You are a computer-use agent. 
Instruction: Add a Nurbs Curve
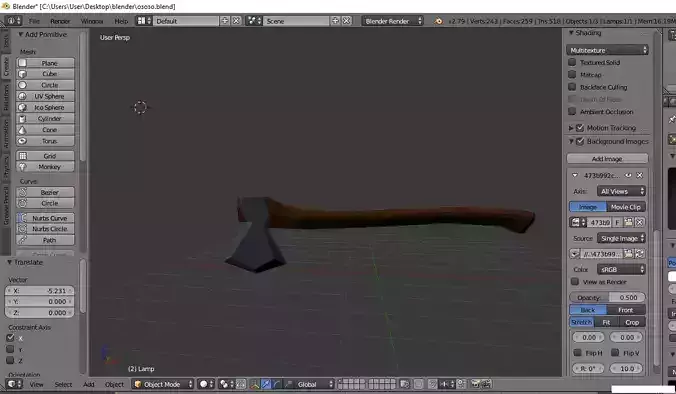coord(45,218)
